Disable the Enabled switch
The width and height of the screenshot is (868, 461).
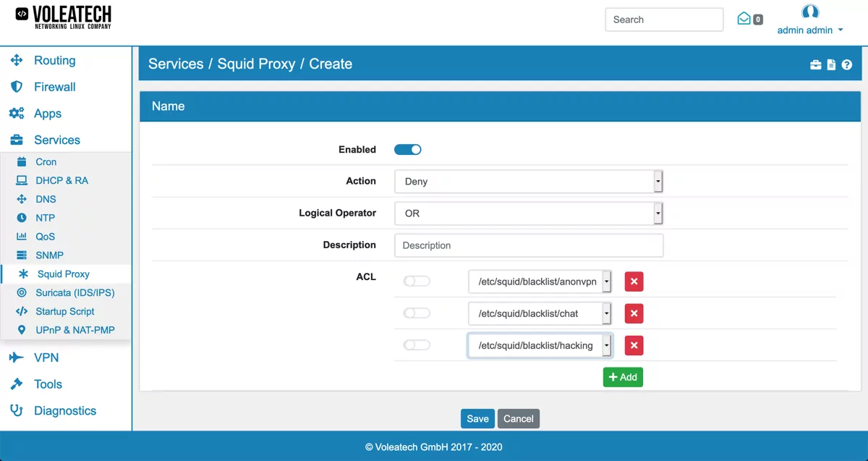[407, 149]
